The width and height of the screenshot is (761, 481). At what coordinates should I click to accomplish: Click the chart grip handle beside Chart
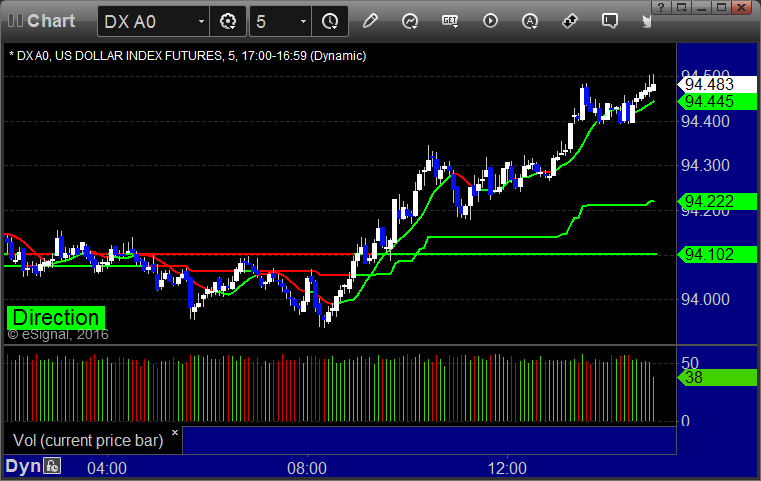click(x=15, y=21)
